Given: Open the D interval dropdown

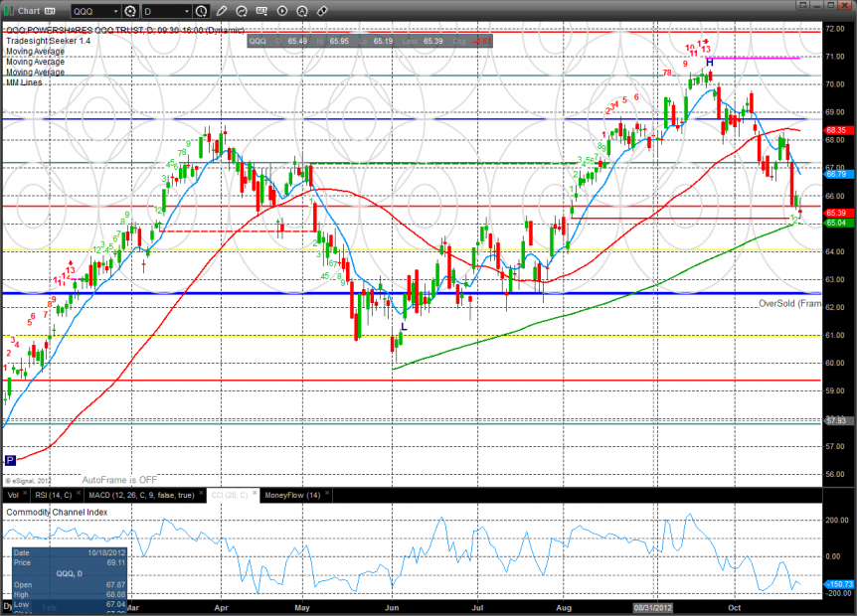Looking at the screenshot, I should pyautogui.click(x=166, y=11).
